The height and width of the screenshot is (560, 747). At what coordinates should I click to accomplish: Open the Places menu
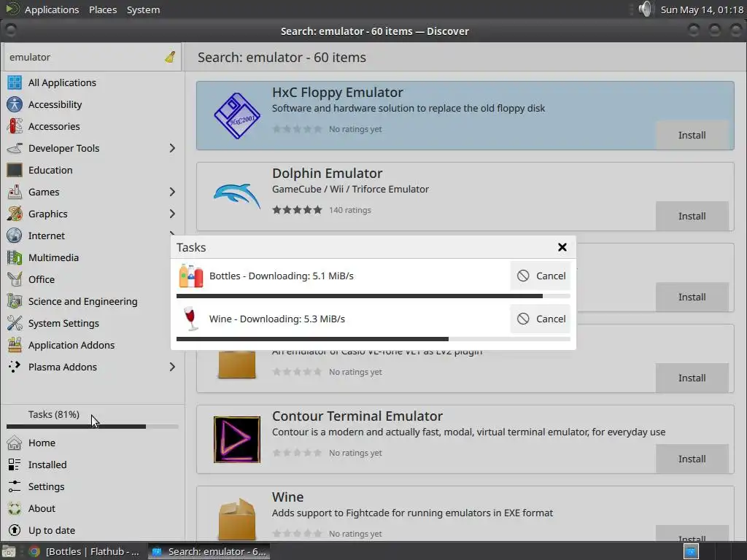[103, 9]
